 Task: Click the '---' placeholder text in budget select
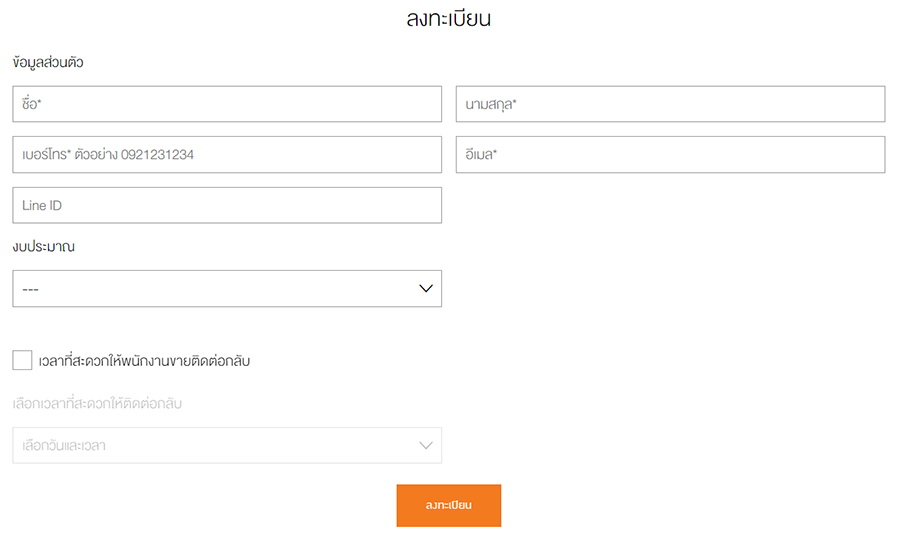tap(30, 289)
